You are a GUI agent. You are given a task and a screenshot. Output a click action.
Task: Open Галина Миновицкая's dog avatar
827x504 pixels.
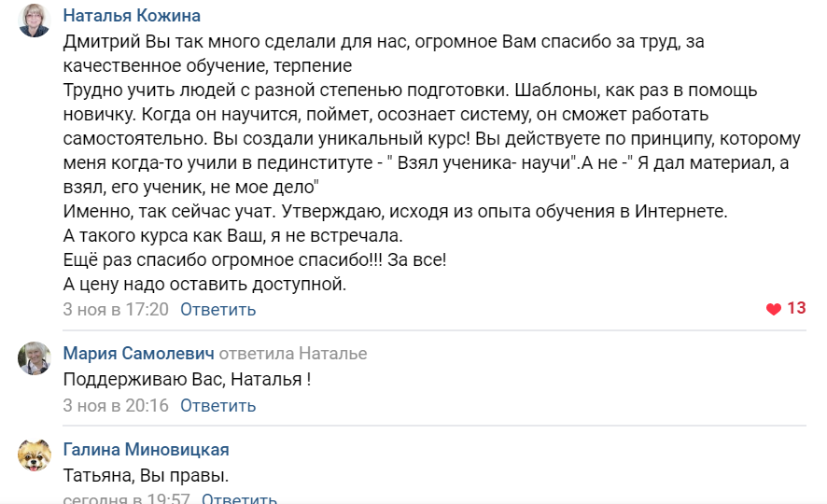[x=35, y=455]
